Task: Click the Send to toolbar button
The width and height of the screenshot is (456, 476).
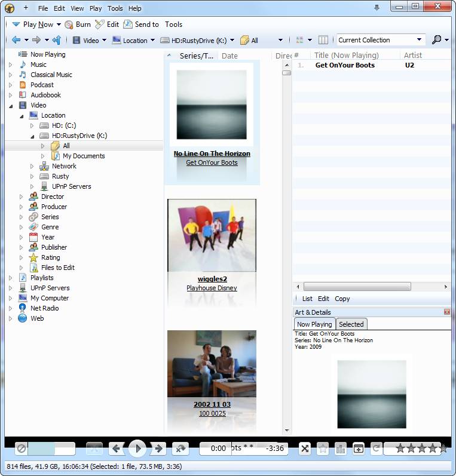Action: tap(141, 24)
